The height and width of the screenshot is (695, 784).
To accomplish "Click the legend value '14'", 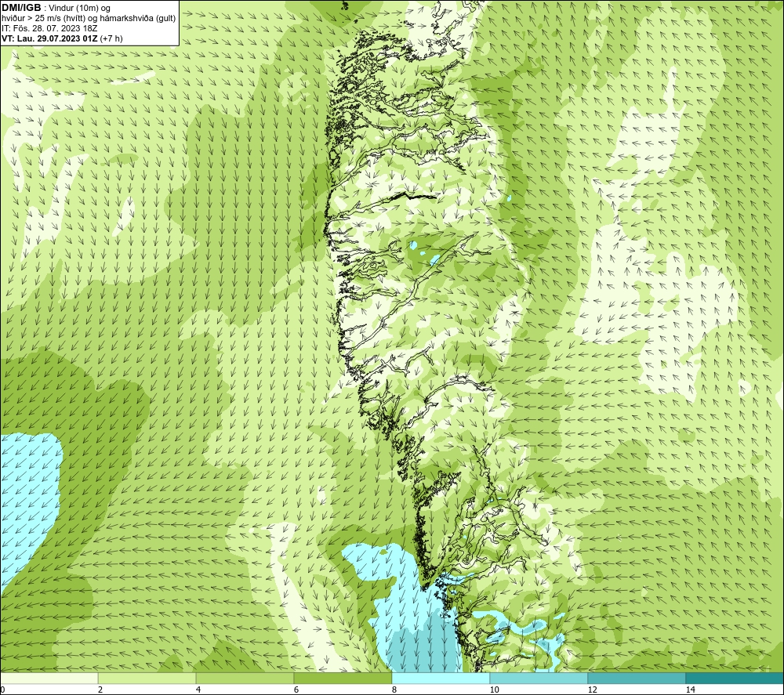I will point(690,690).
